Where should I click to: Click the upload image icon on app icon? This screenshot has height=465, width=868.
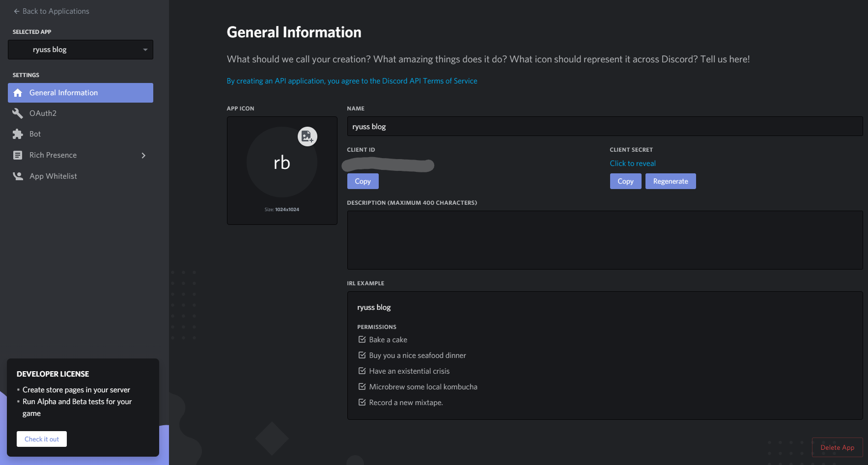[x=308, y=137]
